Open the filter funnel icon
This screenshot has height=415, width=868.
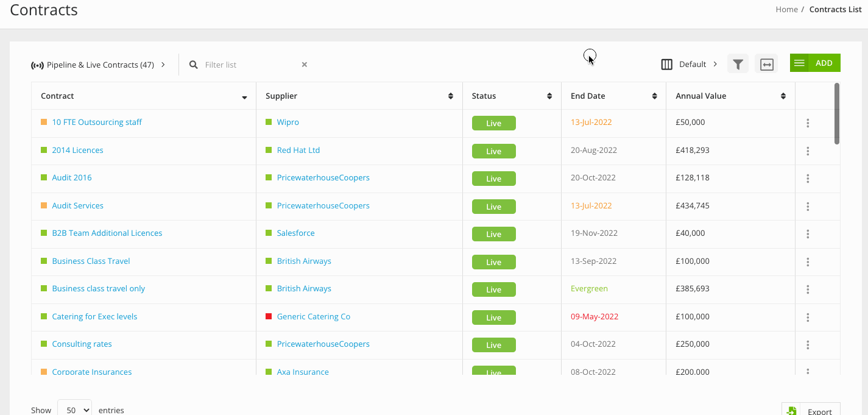pos(738,64)
